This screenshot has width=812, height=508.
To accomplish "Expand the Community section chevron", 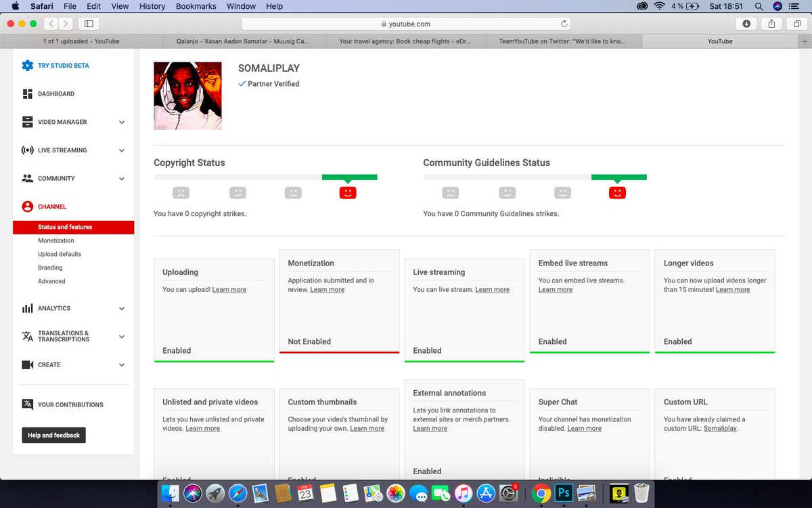I will click(122, 179).
